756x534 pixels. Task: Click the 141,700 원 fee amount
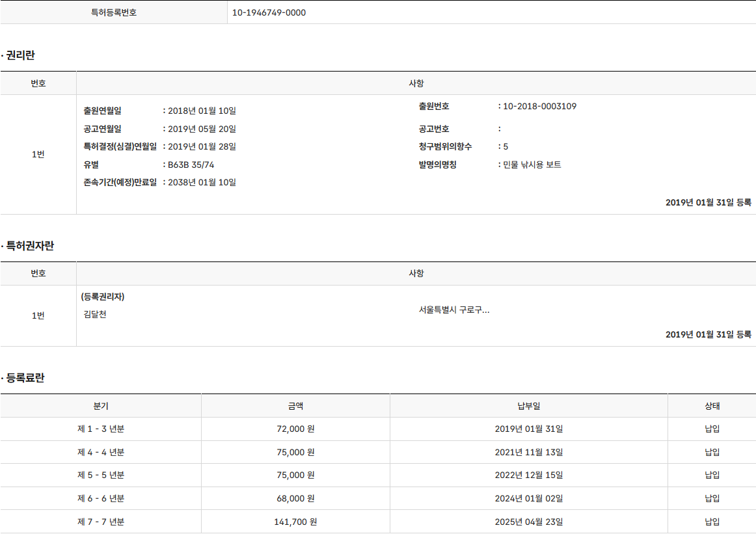tap(295, 522)
